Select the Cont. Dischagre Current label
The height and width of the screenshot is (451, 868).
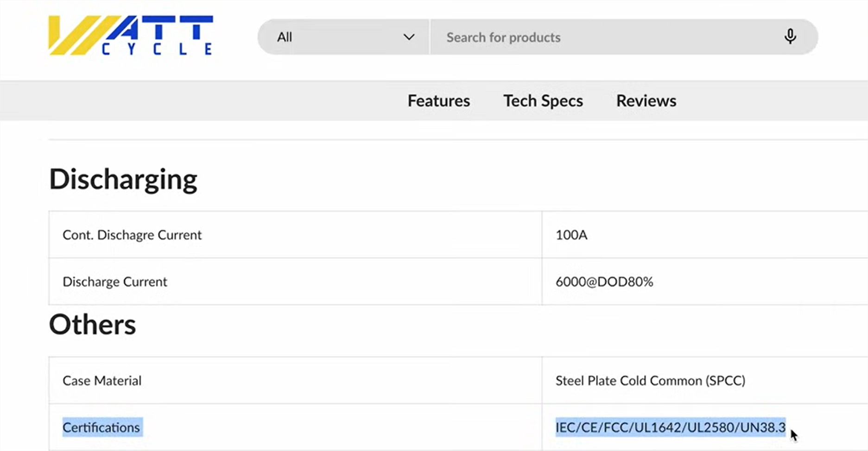[x=132, y=235]
